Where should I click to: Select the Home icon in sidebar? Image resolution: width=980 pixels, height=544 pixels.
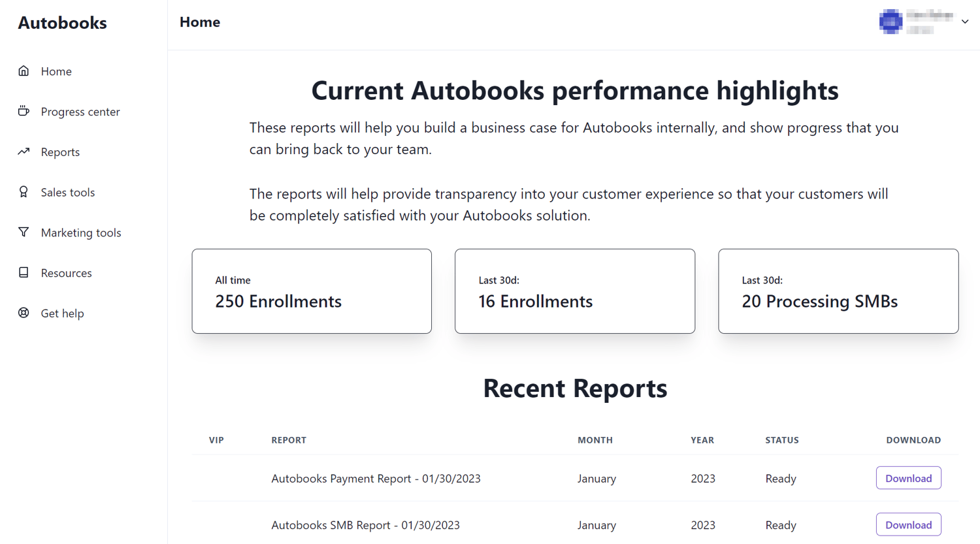pyautogui.click(x=24, y=71)
